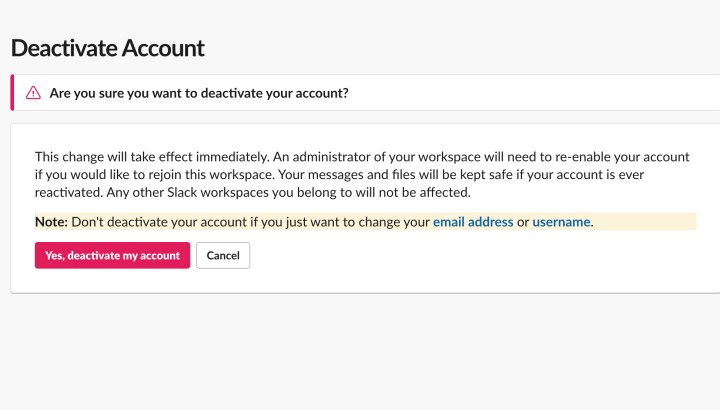
Task: Open the "email address" link
Action: tap(473, 222)
